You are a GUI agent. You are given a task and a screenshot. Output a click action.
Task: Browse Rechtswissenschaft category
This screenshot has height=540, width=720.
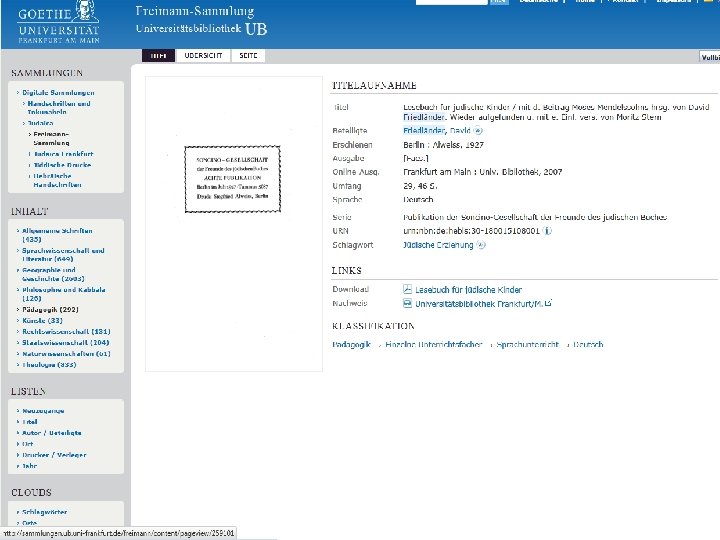pyautogui.click(x=66, y=332)
